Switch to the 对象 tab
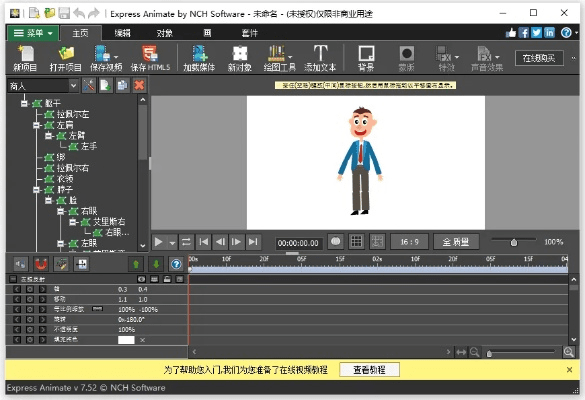The image size is (585, 400). (165, 33)
